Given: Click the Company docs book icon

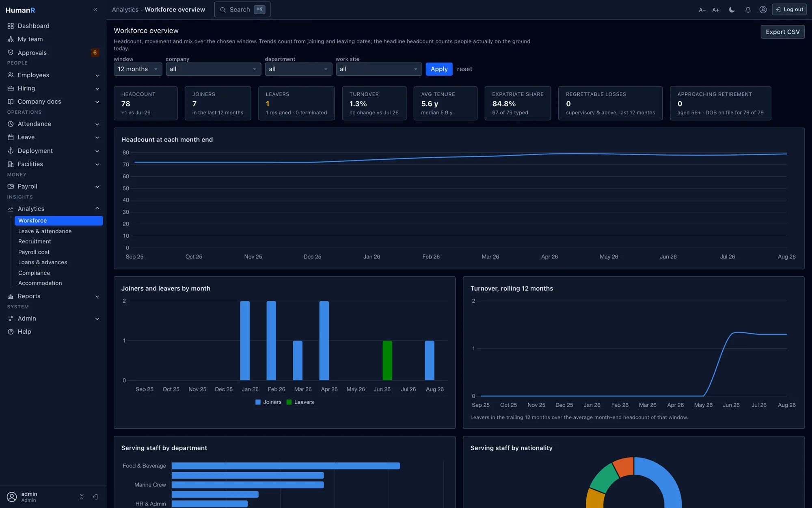Looking at the screenshot, I should point(11,102).
